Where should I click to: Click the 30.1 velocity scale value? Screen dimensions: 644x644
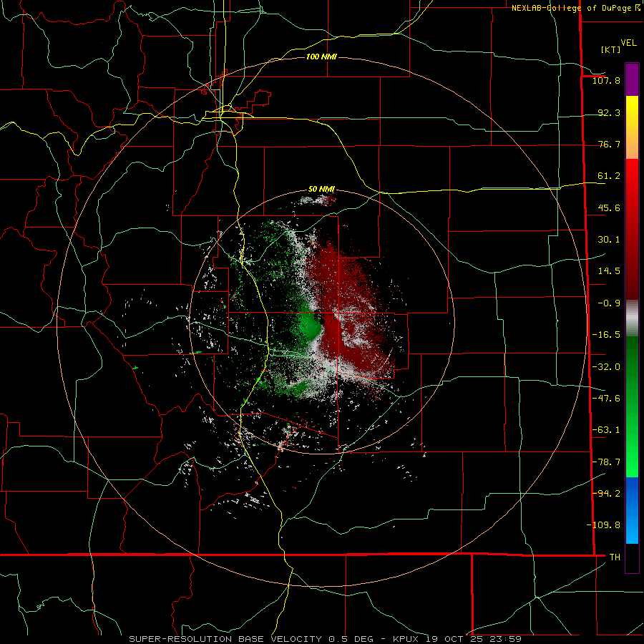(609, 240)
